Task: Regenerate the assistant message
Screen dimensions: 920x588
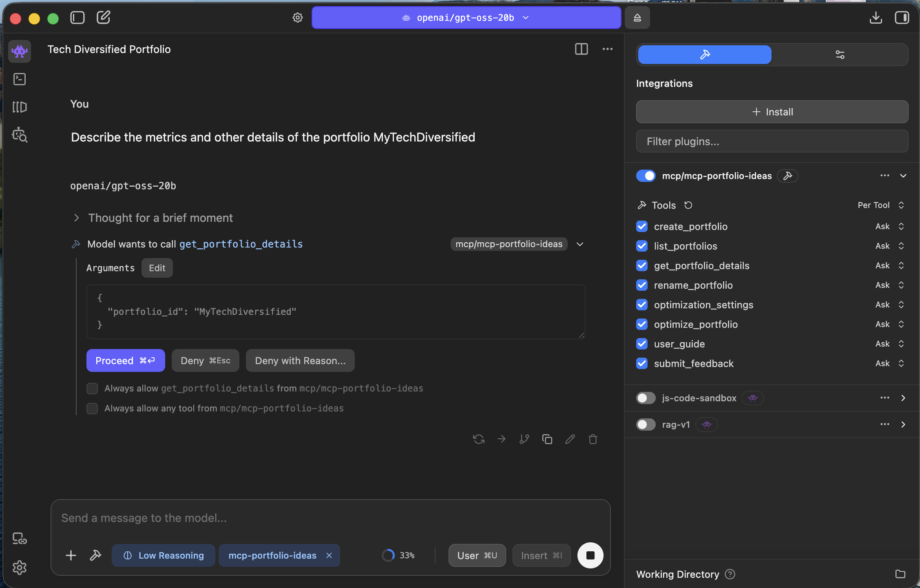Action: [x=479, y=439]
